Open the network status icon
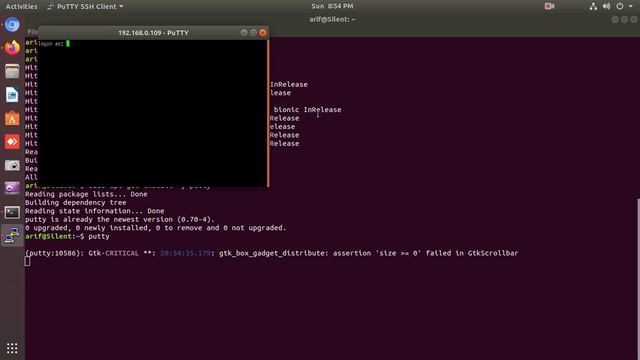 point(593,6)
